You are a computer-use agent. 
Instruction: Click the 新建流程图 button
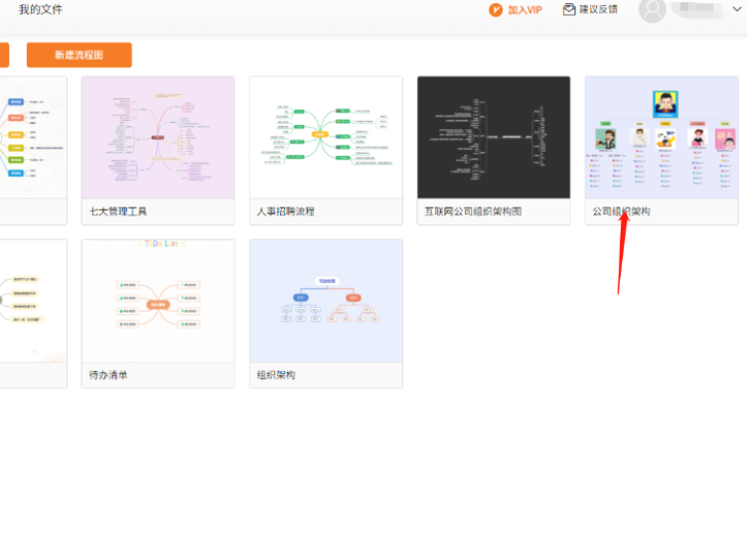click(79, 55)
